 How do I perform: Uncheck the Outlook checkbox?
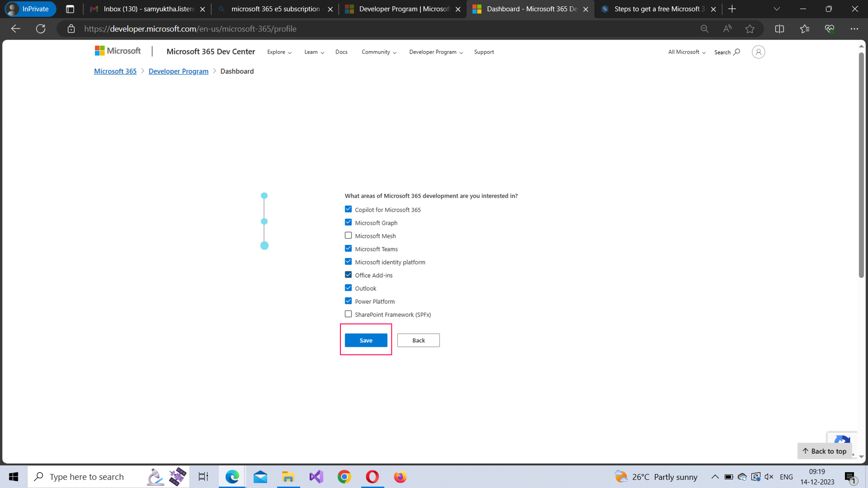point(348,288)
